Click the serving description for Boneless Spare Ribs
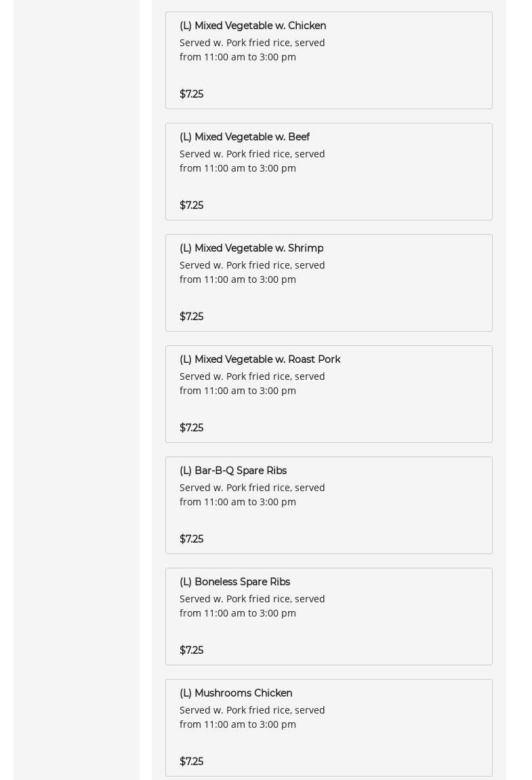 [252, 606]
